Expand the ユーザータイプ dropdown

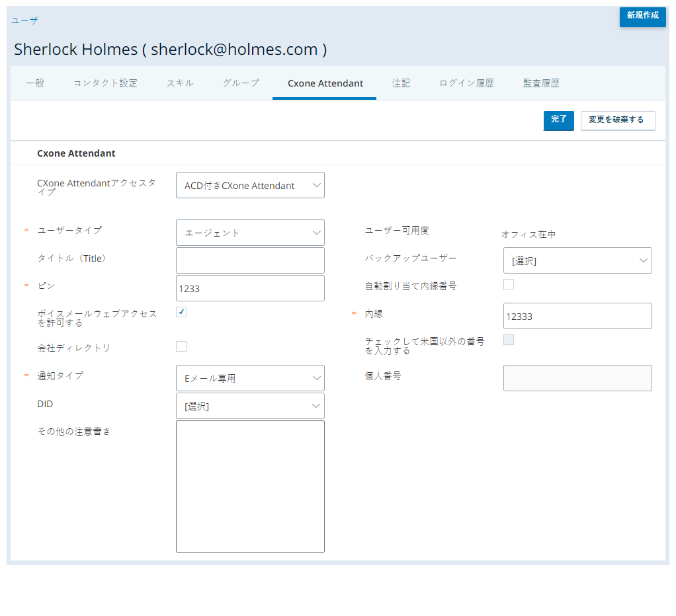(x=250, y=233)
